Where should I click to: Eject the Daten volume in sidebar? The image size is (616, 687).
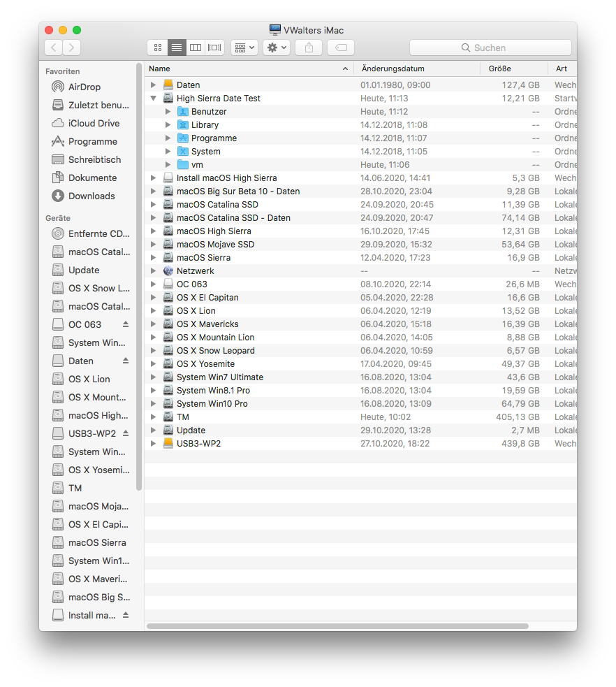[x=126, y=361]
